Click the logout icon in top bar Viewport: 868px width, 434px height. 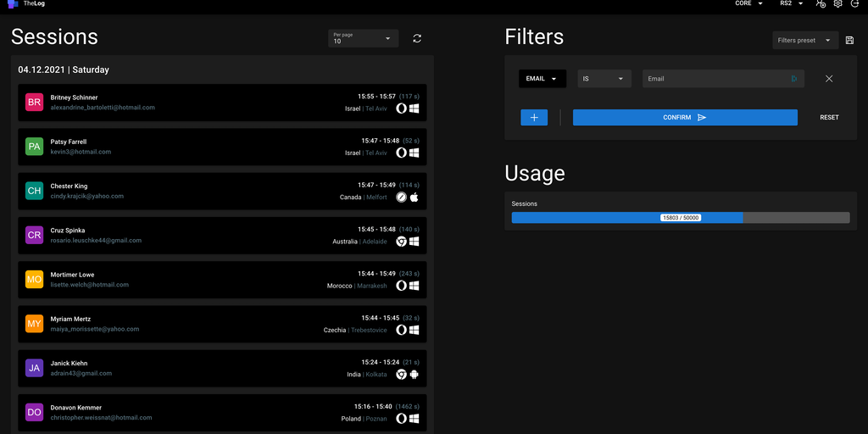click(x=854, y=4)
